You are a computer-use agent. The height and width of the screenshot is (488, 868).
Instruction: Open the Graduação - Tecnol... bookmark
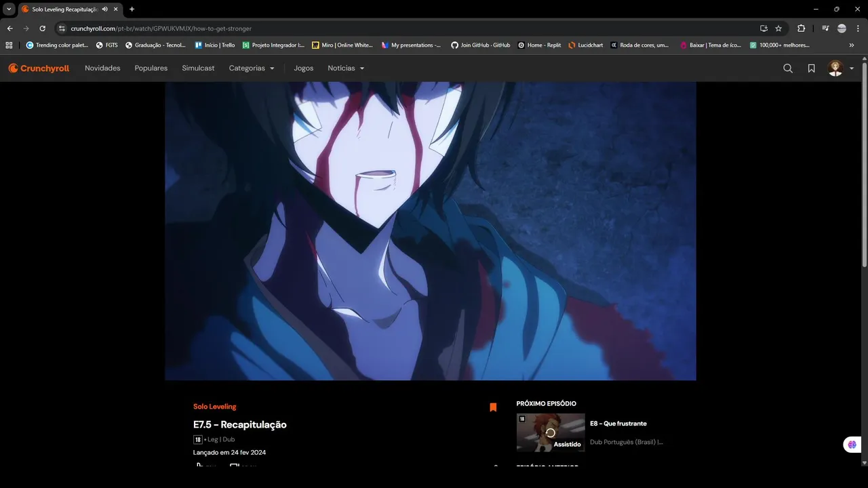pyautogui.click(x=156, y=45)
